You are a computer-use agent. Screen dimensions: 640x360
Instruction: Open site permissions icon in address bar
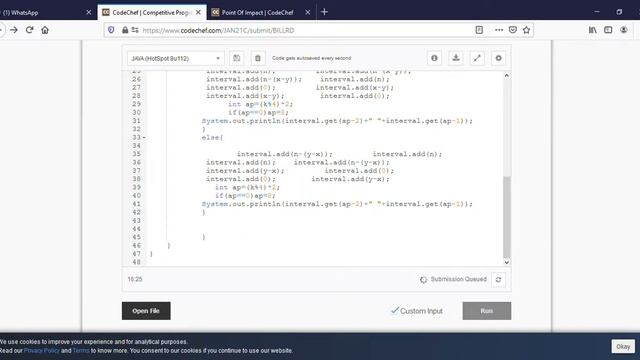tap(135, 30)
